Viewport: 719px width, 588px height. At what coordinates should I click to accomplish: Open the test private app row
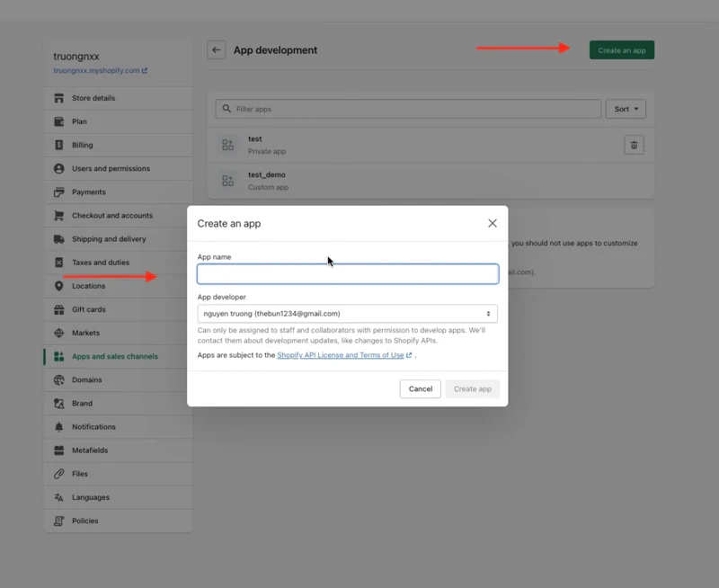point(431,145)
